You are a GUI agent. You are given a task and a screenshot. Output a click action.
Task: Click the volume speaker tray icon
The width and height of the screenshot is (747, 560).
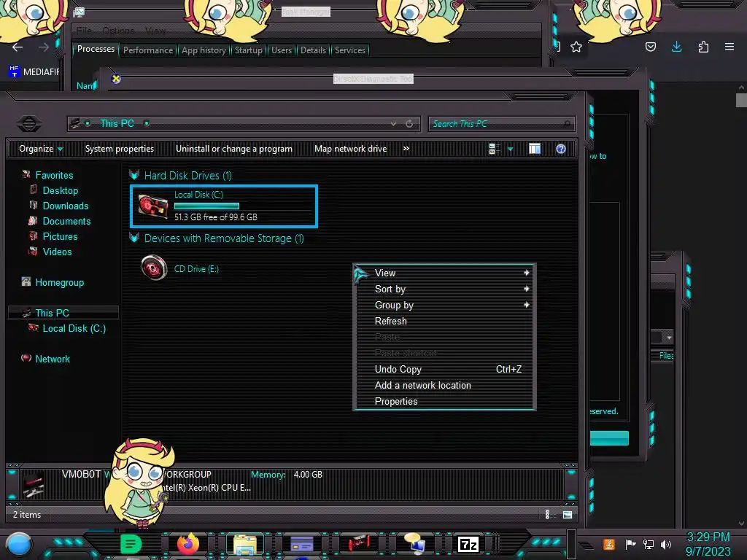[666, 544]
